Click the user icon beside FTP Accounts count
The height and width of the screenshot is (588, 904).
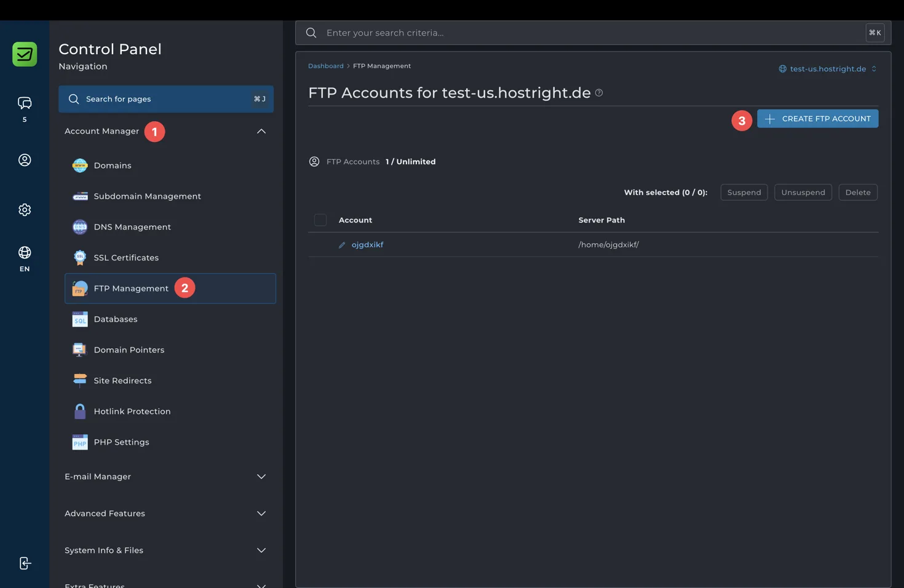(314, 162)
